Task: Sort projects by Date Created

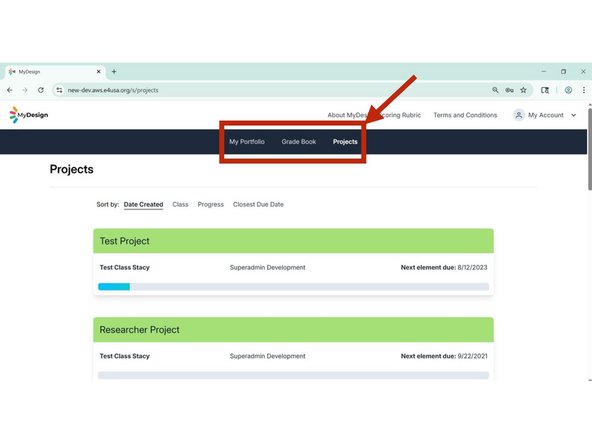Action: [x=143, y=205]
